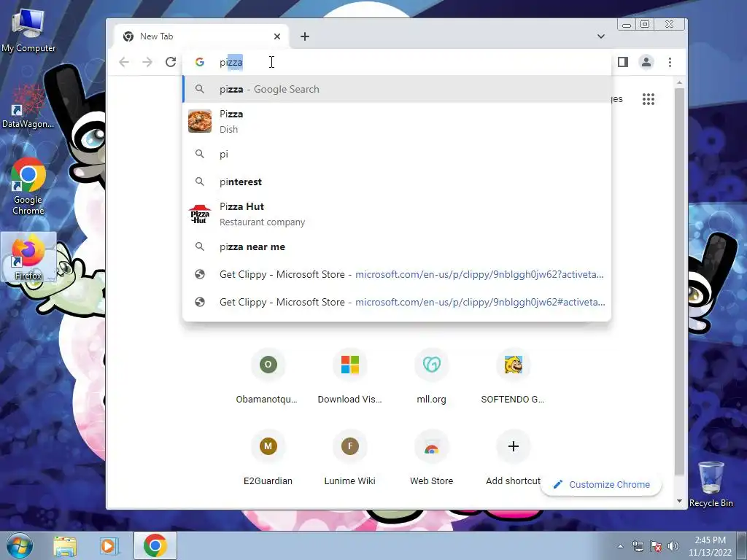Image resolution: width=747 pixels, height=560 pixels.
Task: Select the DataWagon desktop shortcut
Action: (x=28, y=106)
